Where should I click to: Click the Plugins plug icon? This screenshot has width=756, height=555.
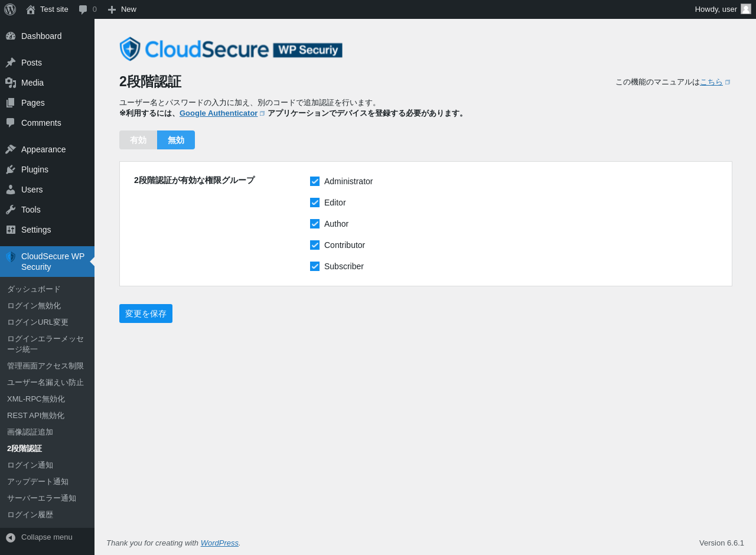[11, 169]
